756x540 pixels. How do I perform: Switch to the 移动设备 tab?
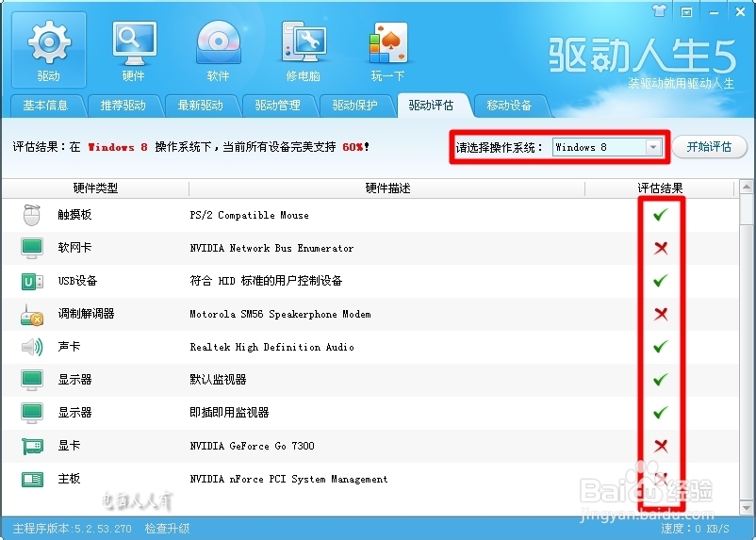click(x=509, y=106)
